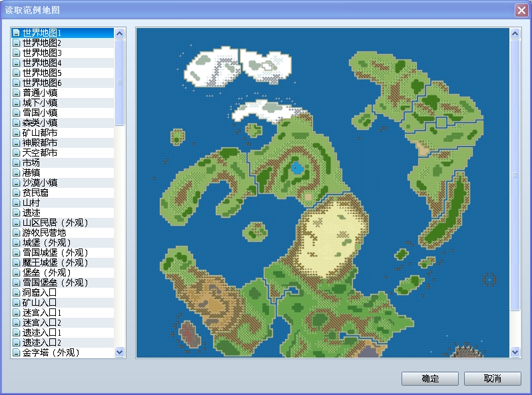The width and height of the screenshot is (532, 395).
Task: Choose the 城下小镇 sample map
Action: click(x=63, y=103)
